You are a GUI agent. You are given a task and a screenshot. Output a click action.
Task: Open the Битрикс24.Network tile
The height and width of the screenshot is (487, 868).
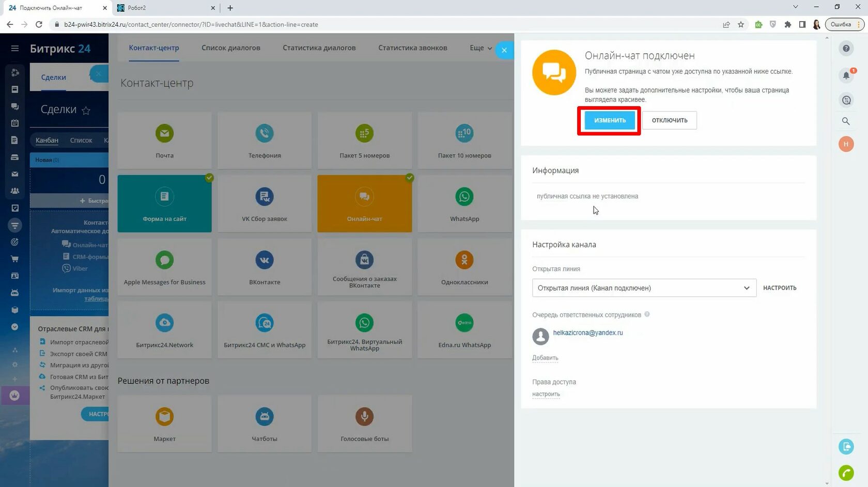pyautogui.click(x=164, y=330)
